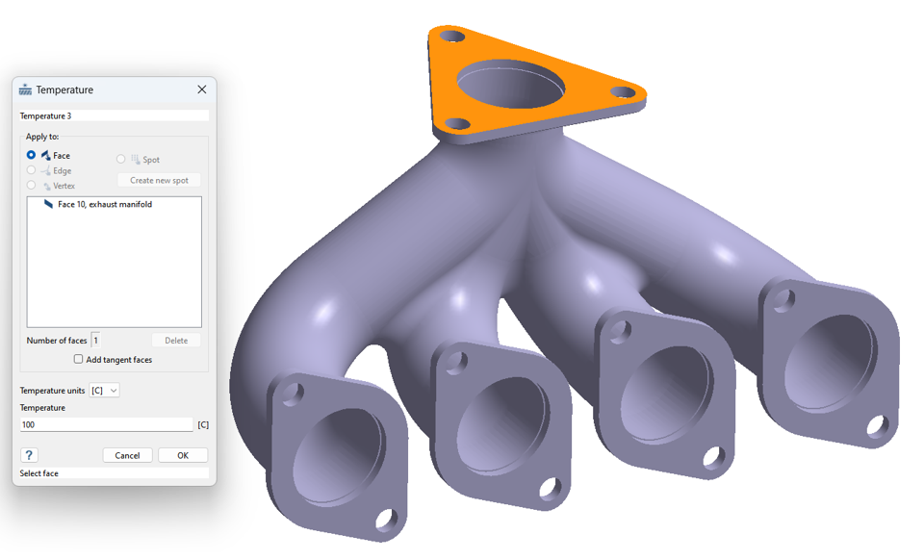Click the Temperature dialog title icon

coord(26,89)
